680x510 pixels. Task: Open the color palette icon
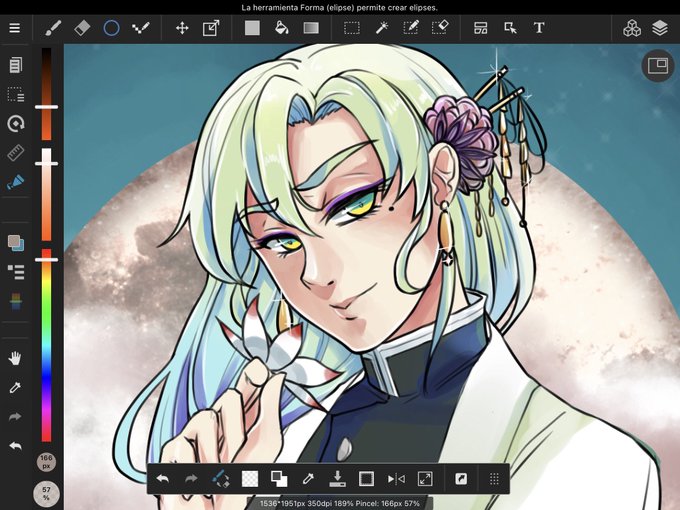point(16,301)
